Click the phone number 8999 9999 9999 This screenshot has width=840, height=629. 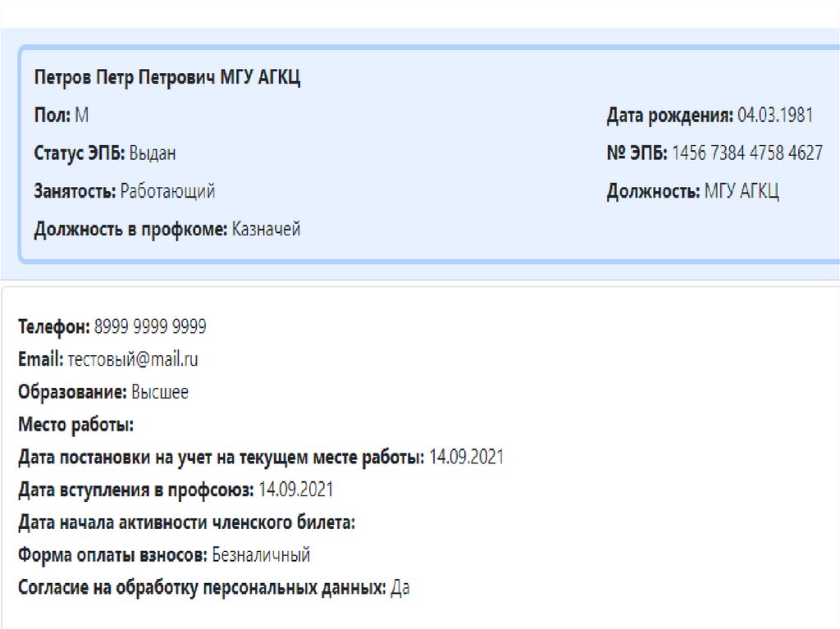click(150, 327)
